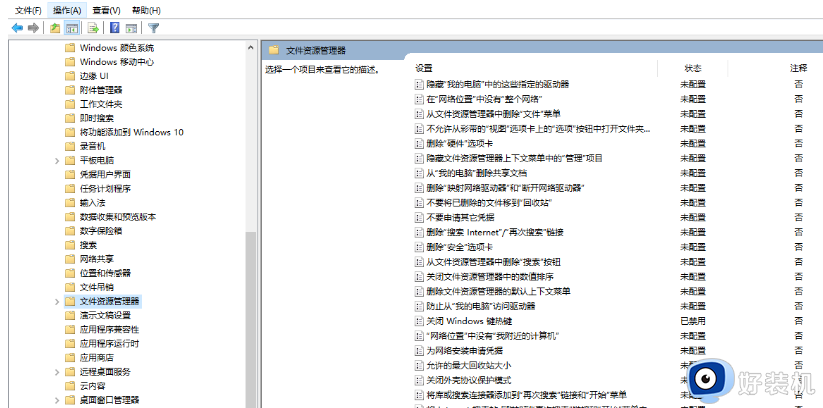Viewport: 823px width, 408px height.
Task: Select 不要申请其它凭据 policy
Action: pyautogui.click(x=455, y=217)
